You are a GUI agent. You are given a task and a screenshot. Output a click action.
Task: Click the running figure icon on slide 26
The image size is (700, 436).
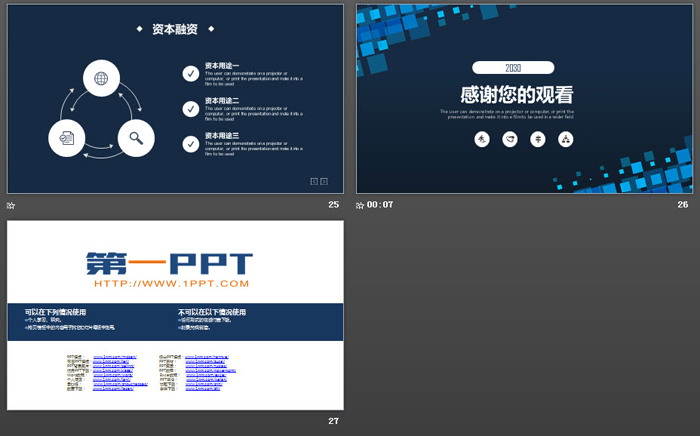click(482, 139)
